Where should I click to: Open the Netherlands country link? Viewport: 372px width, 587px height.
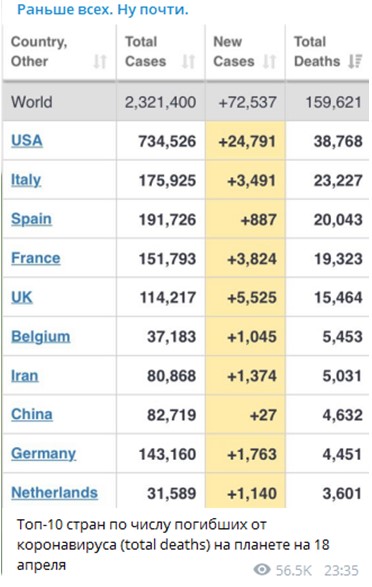pos(54,493)
